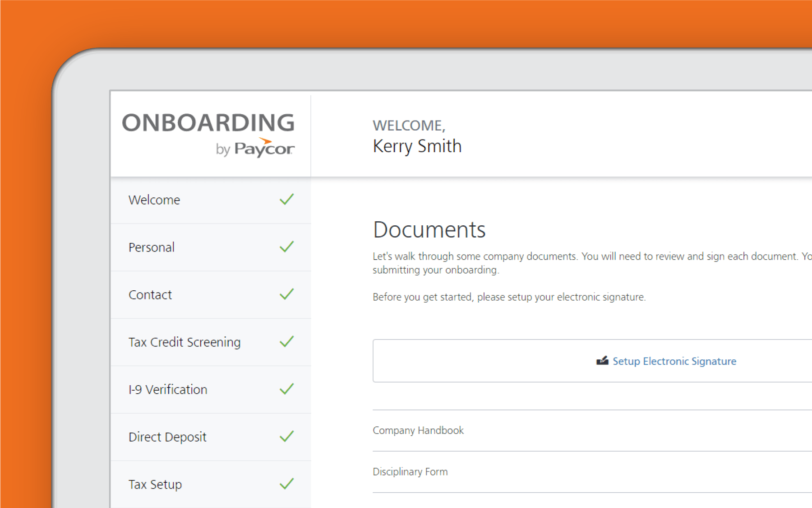Click the checkmark next to Contact
Screen dimensions: 812x508
[287, 294]
